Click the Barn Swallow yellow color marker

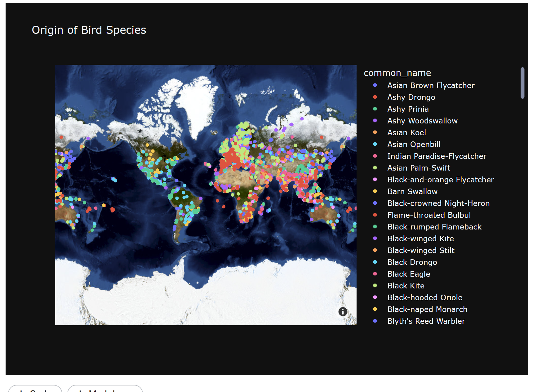375,191
